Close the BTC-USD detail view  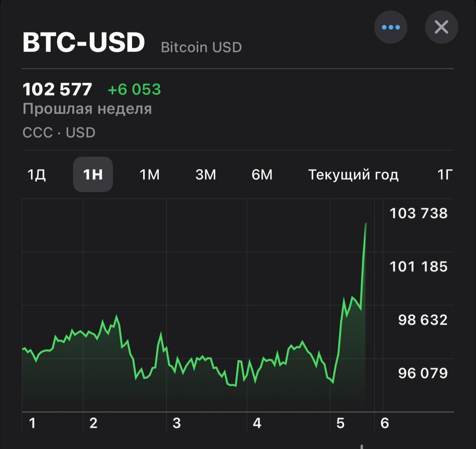[x=441, y=27]
